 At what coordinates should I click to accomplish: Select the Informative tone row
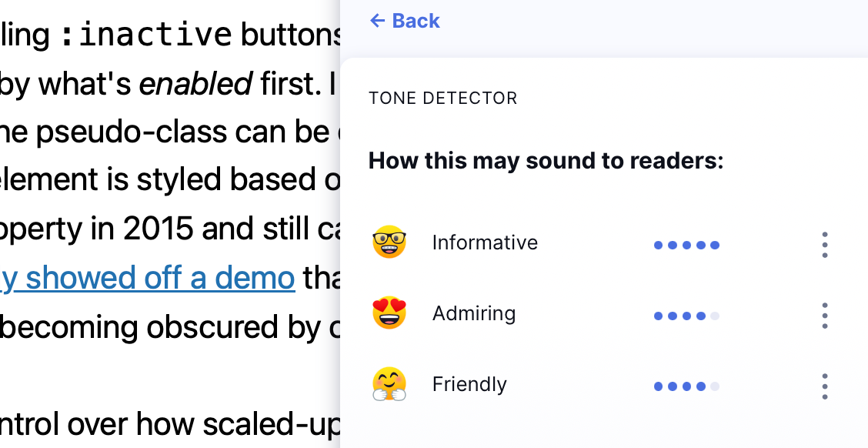485,242
